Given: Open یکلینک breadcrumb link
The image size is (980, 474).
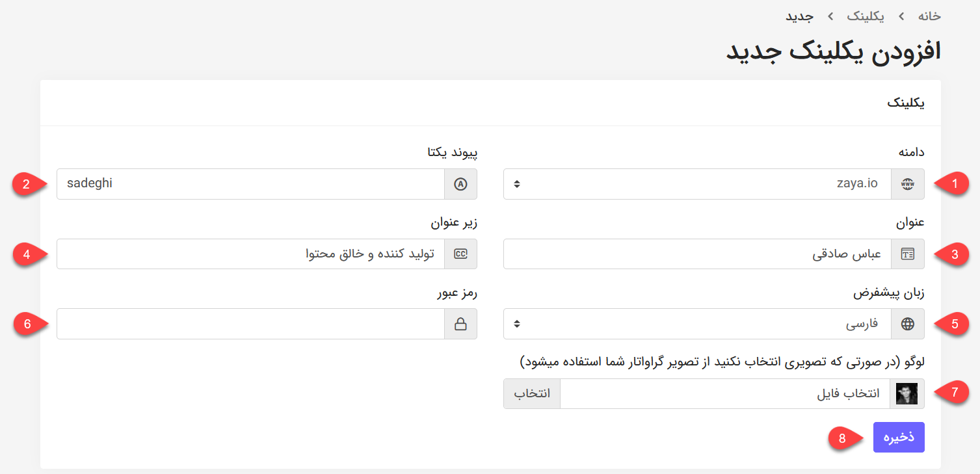Looking at the screenshot, I should coord(866,16).
